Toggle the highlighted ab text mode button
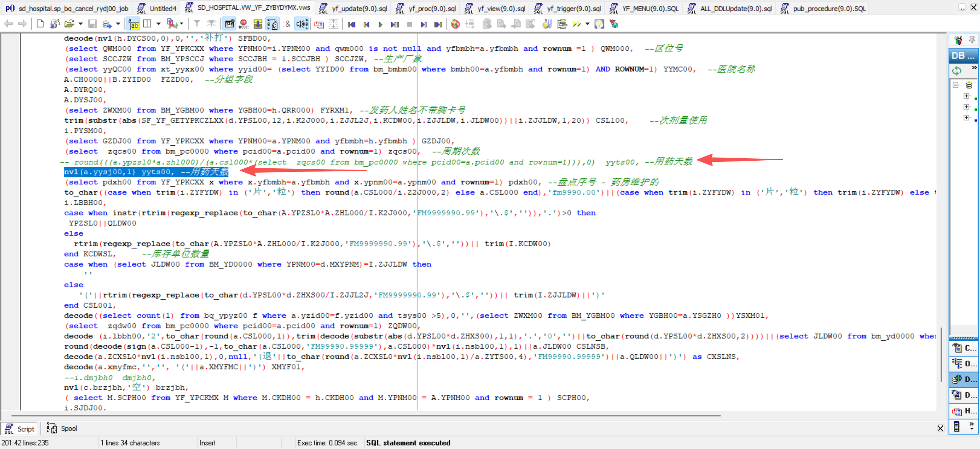Image resolution: width=980 pixels, height=449 pixels. point(133,24)
